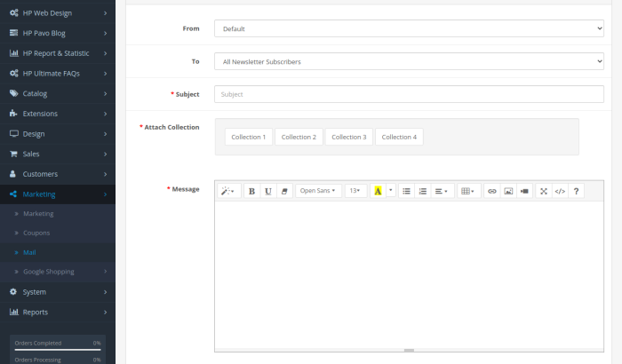Viewport: 622px width, 364px height.
Task: Click the editor resize handle bar
Action: coord(409,350)
